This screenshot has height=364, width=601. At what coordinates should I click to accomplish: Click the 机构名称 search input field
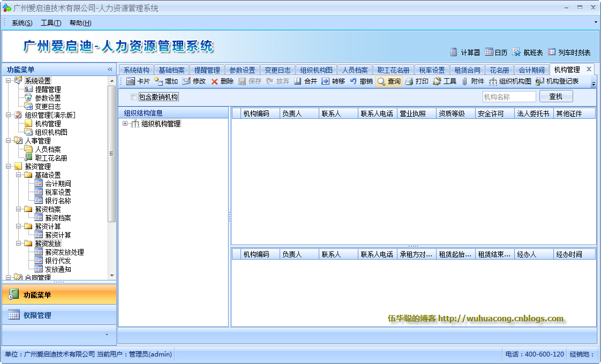click(x=509, y=97)
